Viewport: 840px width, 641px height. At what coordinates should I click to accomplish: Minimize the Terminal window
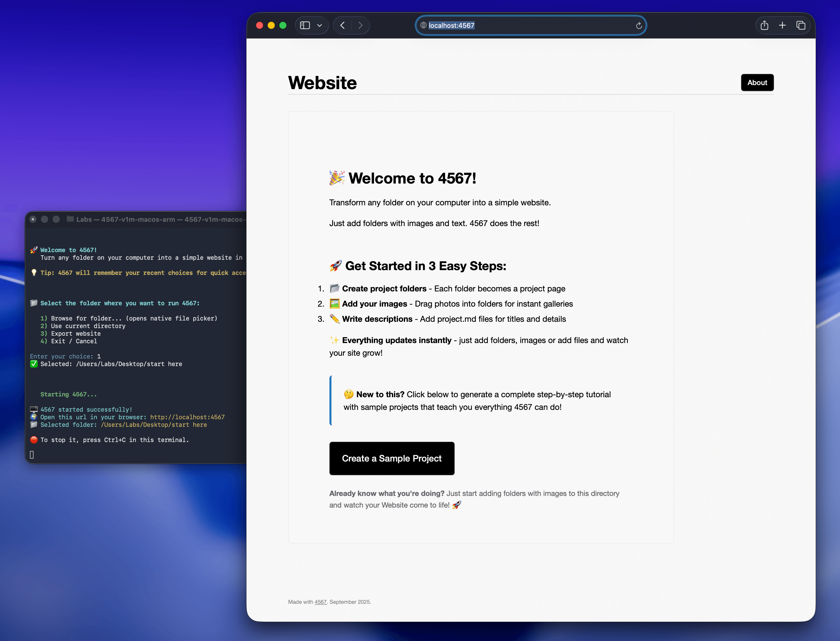tap(45, 219)
